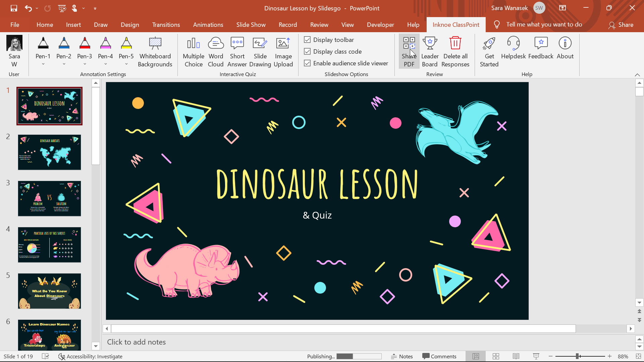Image resolution: width=644 pixels, height=362 pixels.
Task: Click Accessibility: Investigate in status bar
Action: (x=90, y=356)
